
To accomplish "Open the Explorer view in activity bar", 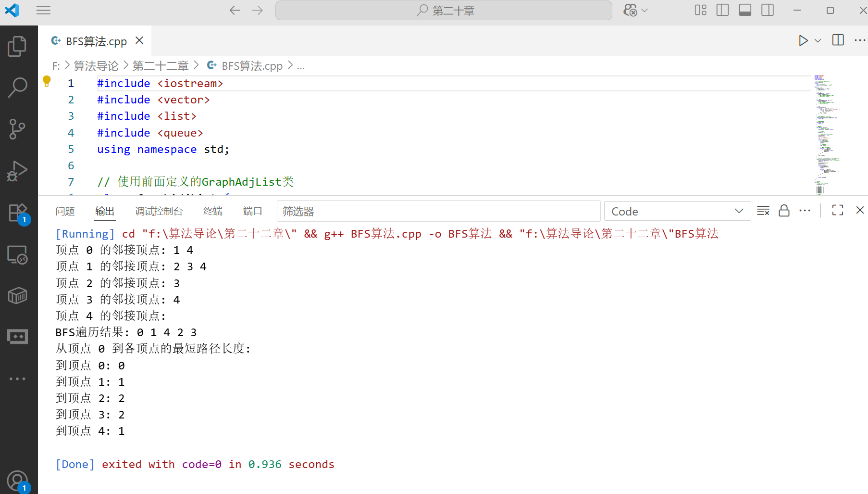I will click(x=17, y=46).
